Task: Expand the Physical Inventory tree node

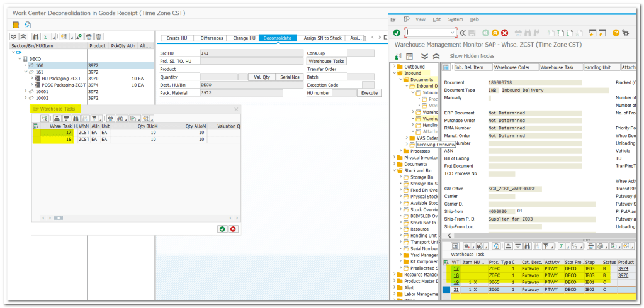Action: (395, 158)
